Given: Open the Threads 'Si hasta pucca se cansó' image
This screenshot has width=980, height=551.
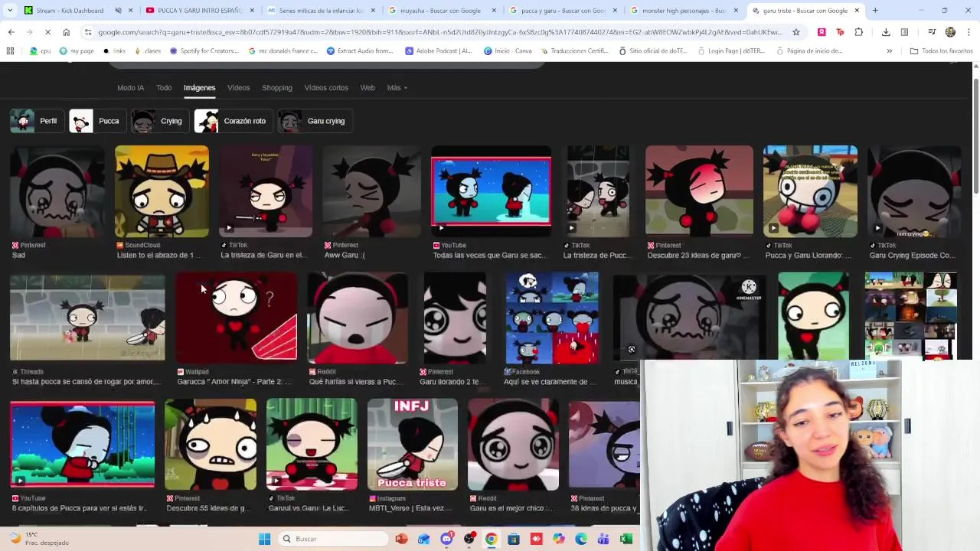Looking at the screenshot, I should tap(87, 317).
